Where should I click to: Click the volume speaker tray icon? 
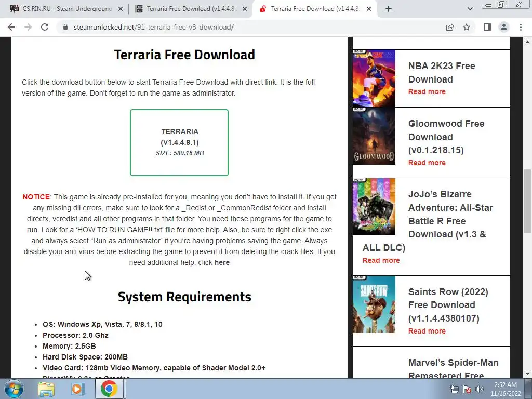pos(480,389)
